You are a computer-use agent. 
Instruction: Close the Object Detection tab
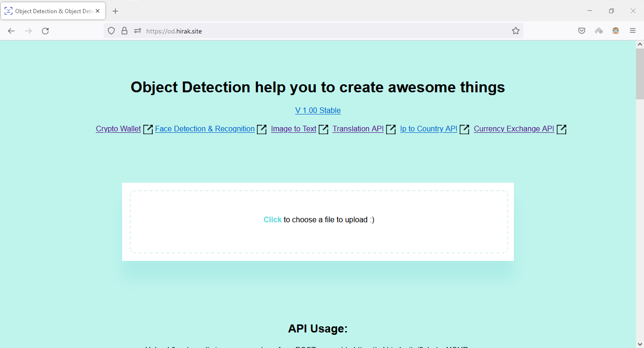click(98, 11)
